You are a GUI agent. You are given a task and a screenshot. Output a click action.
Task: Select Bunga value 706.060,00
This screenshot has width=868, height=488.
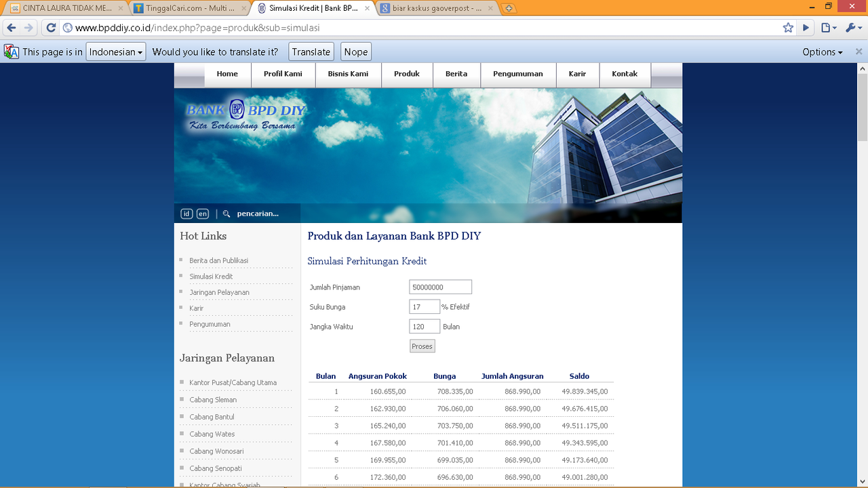point(455,409)
